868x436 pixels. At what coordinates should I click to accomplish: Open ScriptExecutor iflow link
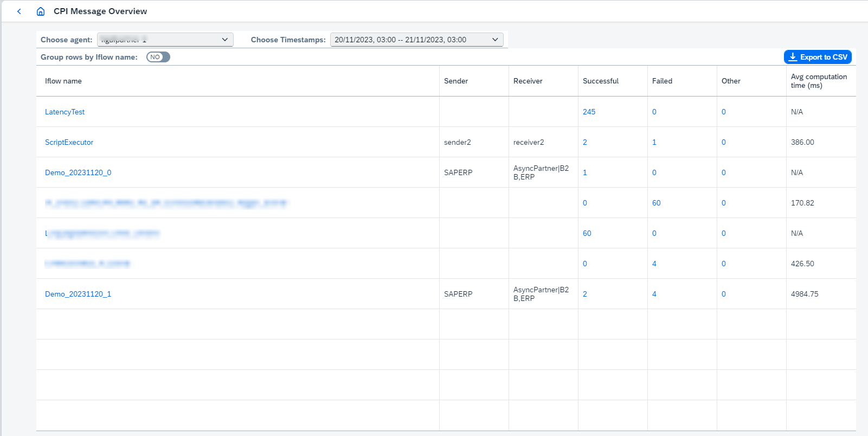click(x=69, y=142)
